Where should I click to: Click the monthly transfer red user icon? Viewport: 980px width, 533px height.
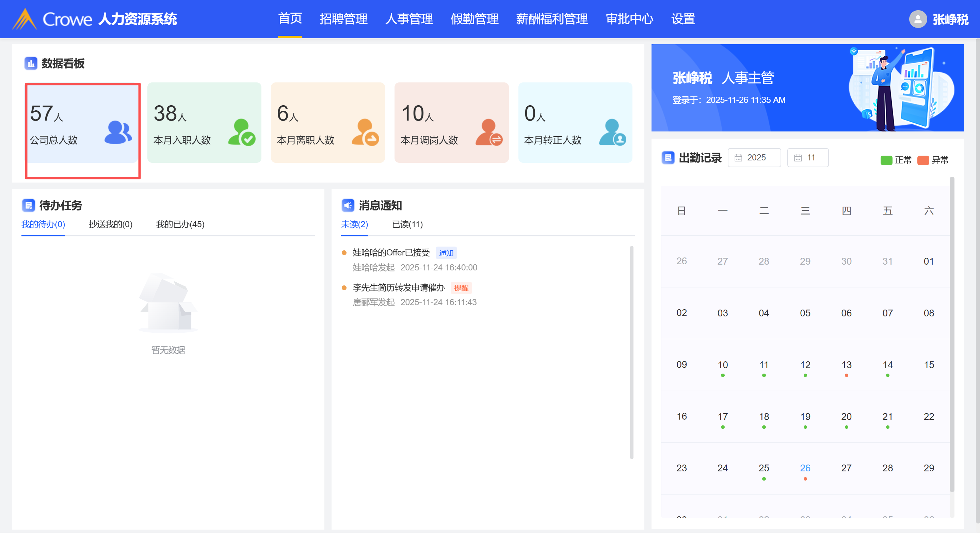pyautogui.click(x=489, y=132)
